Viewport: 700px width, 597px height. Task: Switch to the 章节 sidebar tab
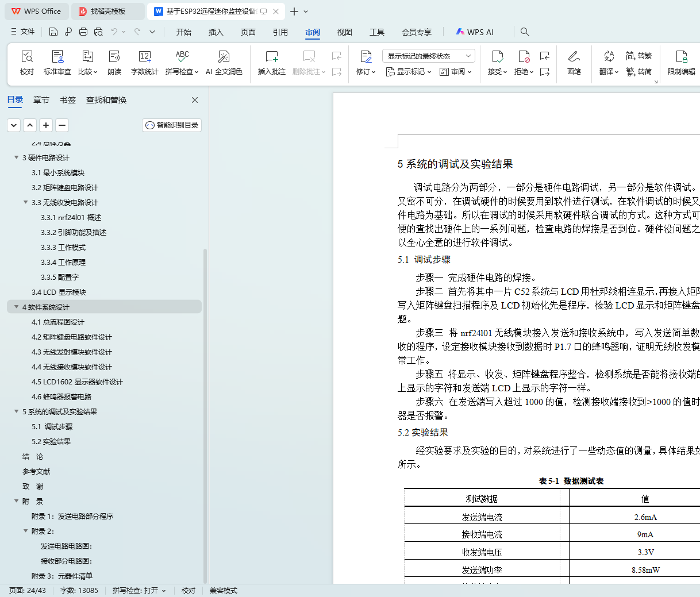[41, 100]
